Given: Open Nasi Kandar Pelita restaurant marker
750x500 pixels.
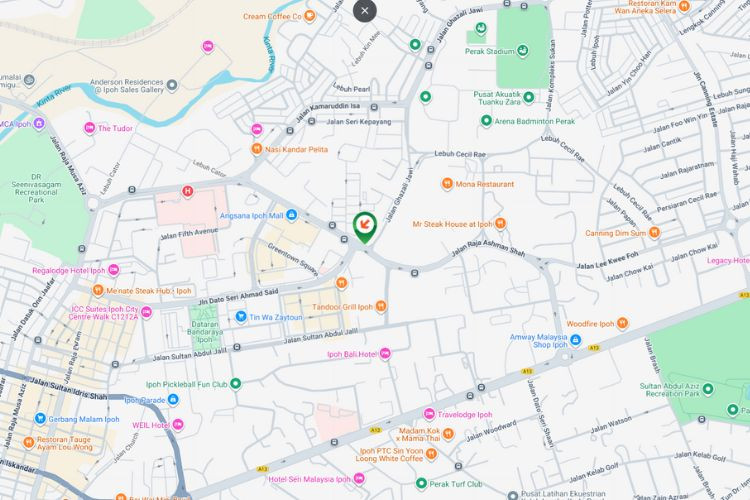Looking at the screenshot, I should [x=257, y=149].
